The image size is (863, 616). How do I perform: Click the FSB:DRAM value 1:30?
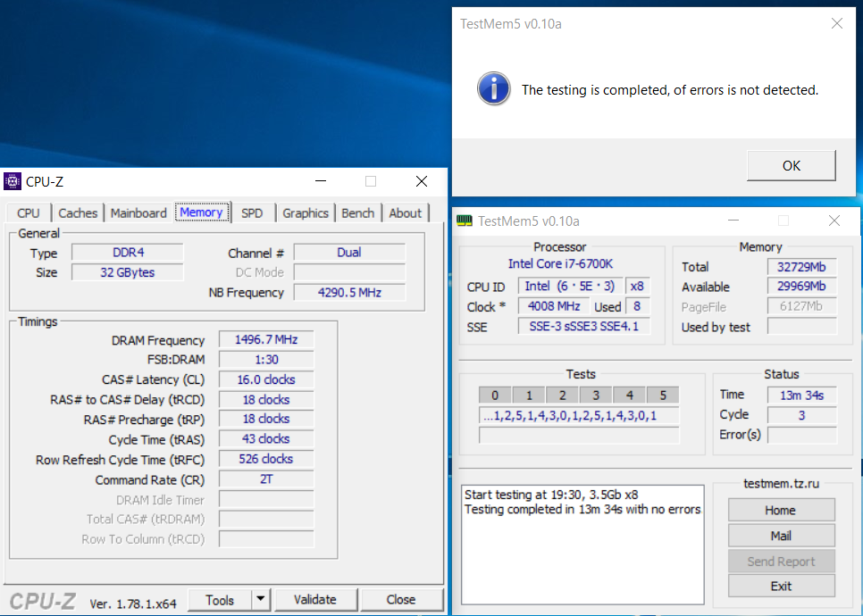pos(266,359)
